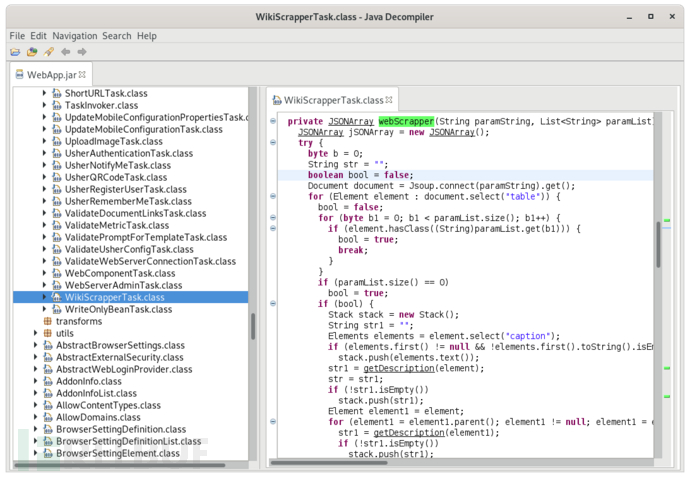This screenshot has height=478, width=690.
Task: Open the Navigation menu
Action: pos(75,36)
